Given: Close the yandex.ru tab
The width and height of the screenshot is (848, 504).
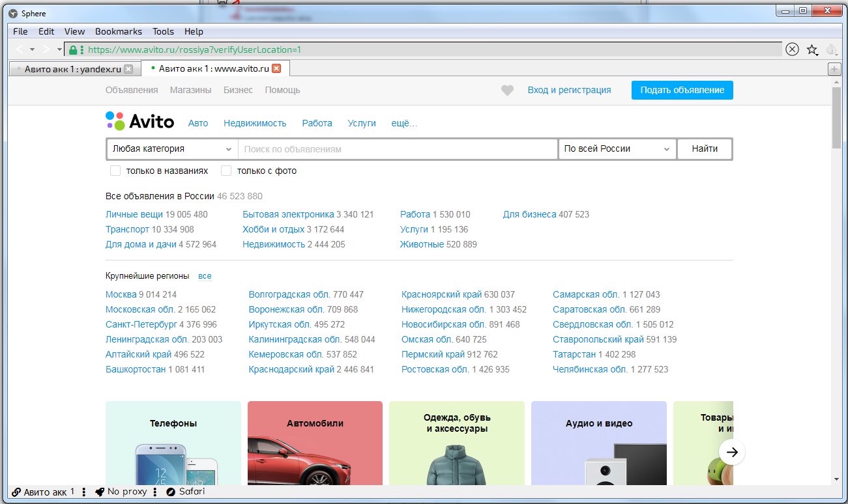Looking at the screenshot, I should point(128,69).
